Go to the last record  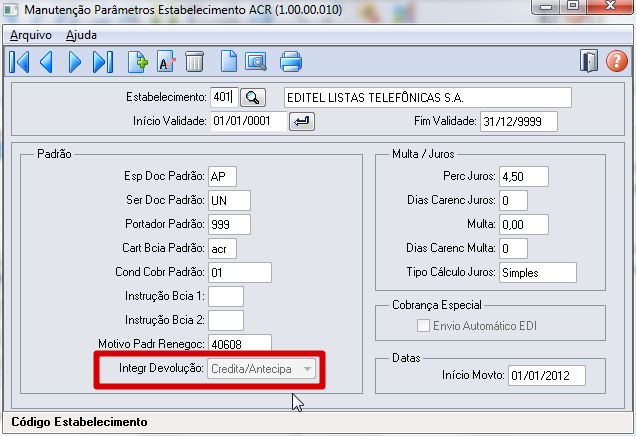(103, 62)
